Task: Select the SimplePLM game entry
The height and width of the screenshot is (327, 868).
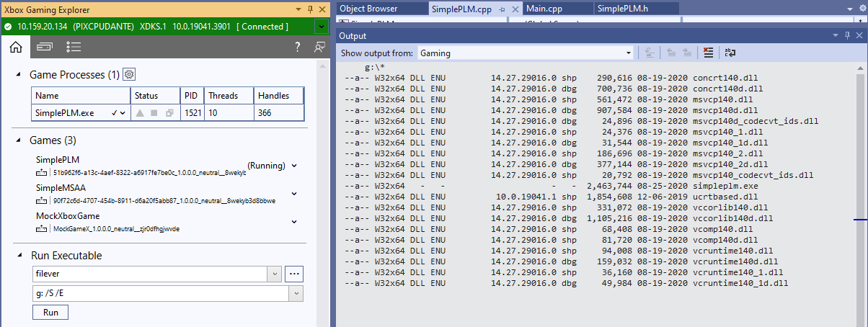Action: [166, 165]
